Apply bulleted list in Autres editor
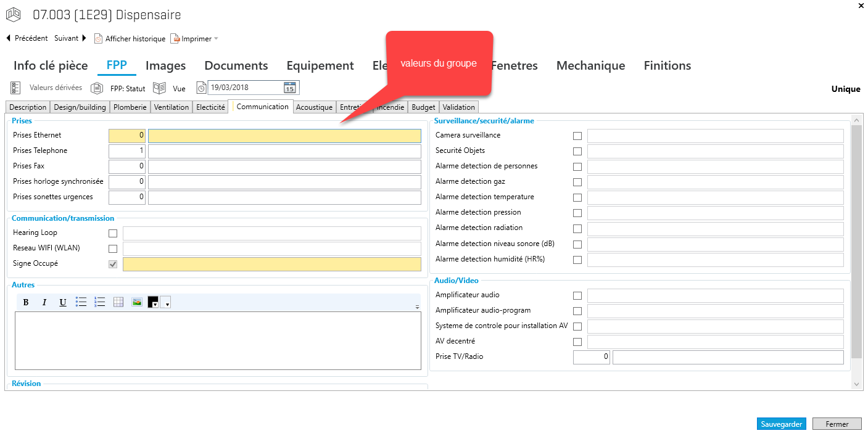Viewport: 868px width, 436px height. [81, 302]
